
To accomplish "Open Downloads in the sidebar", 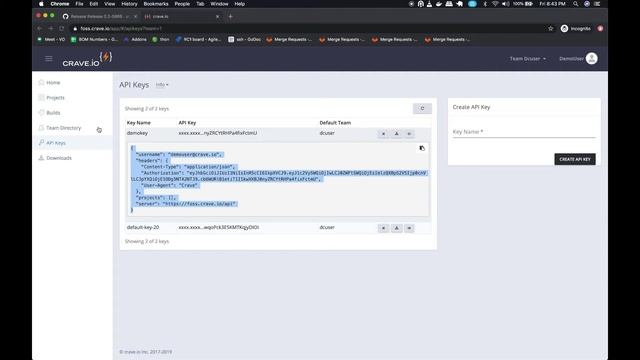I will (x=59, y=158).
